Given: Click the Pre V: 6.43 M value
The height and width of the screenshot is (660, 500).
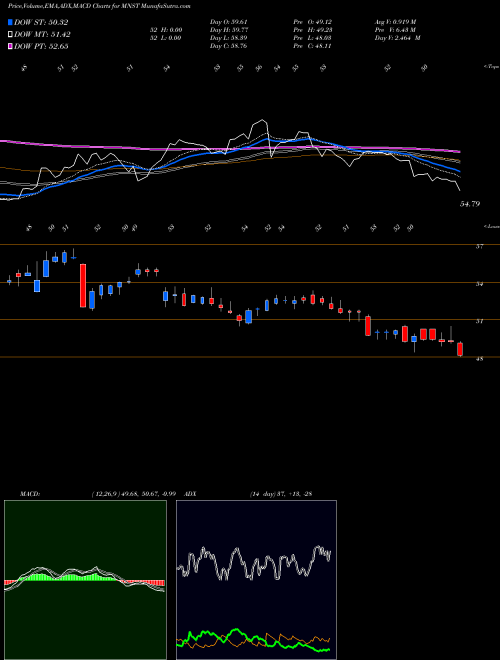Looking at the screenshot, I should tap(396, 30).
